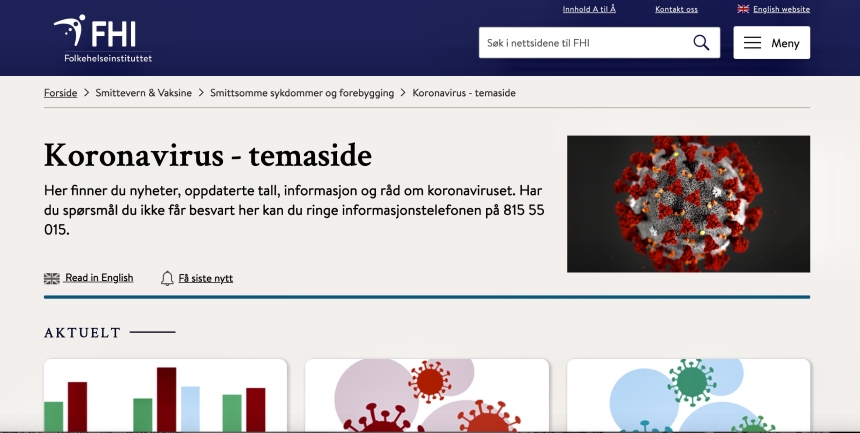Viewport: 860px width, 433px height.
Task: Go to the 'Forside' breadcrumb
Action: 60,93
